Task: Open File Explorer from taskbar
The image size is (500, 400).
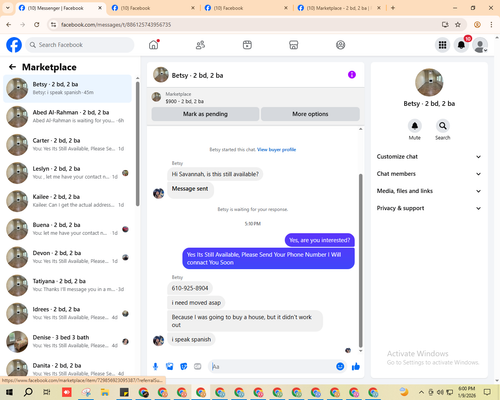Action: tap(105, 392)
